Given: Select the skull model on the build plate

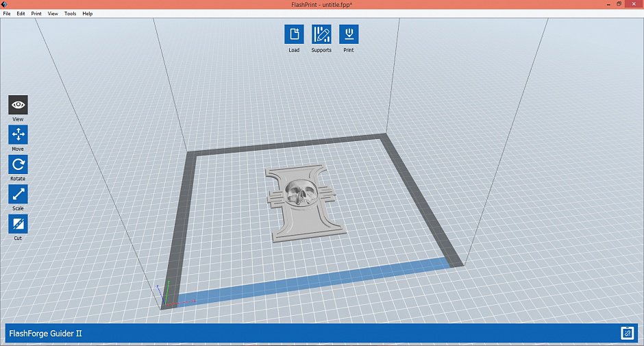Looking at the screenshot, I should click(x=306, y=202).
